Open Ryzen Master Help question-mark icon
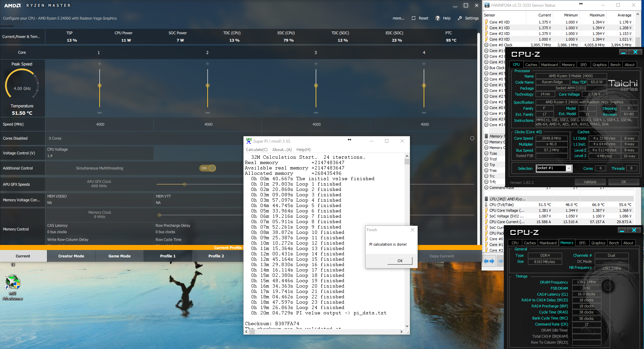The width and height of the screenshot is (644, 349). 437,18
